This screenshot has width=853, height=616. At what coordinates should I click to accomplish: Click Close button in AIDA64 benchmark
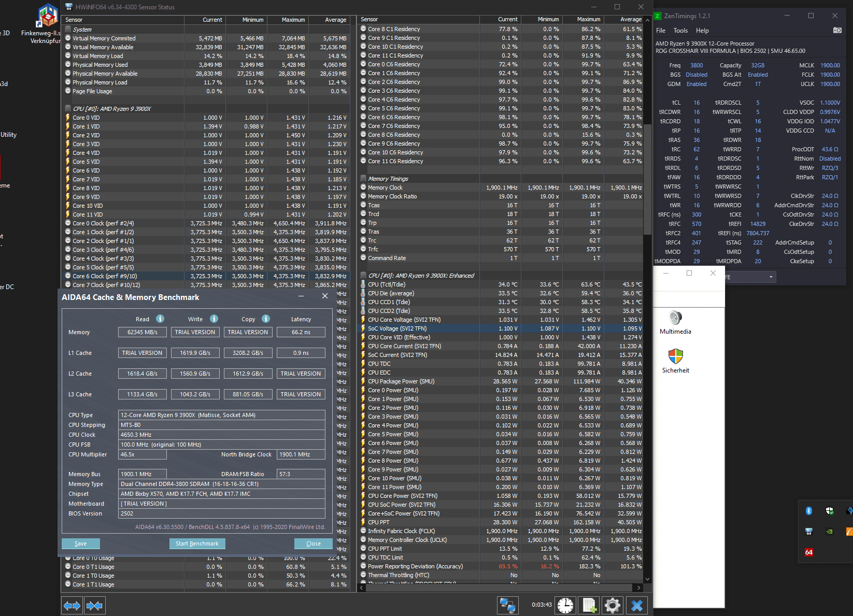314,543
